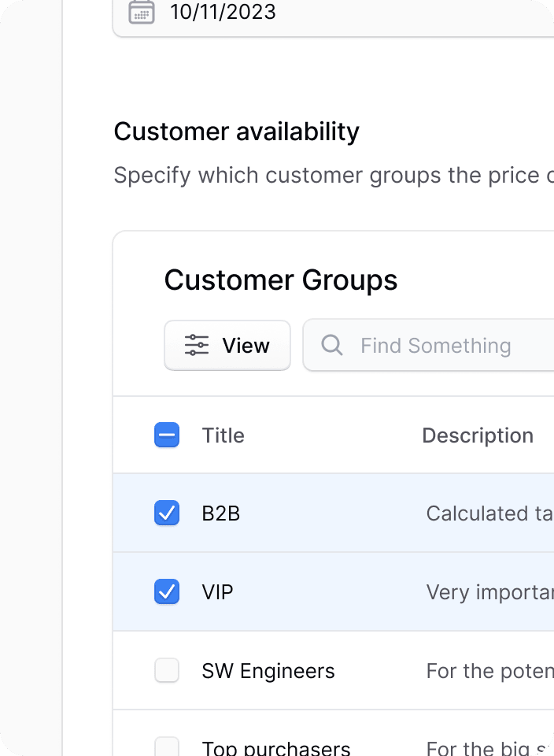Uncheck the B2B customer group
Image resolution: width=554 pixels, height=756 pixels.
point(166,513)
